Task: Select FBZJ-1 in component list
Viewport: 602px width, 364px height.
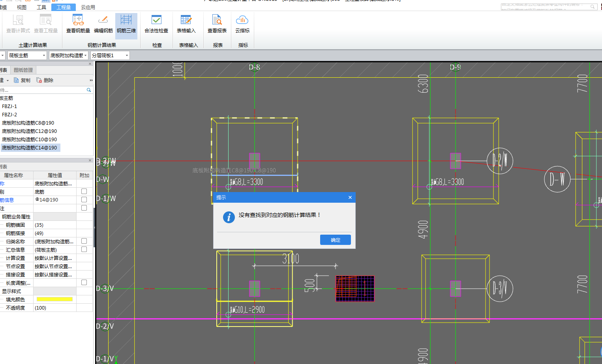Action: pyautogui.click(x=9, y=106)
